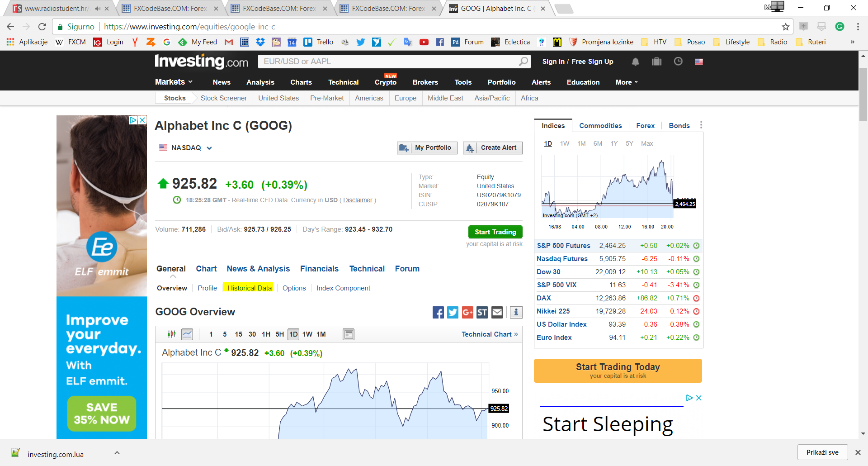
Task: Click the Create Alert button
Action: coord(493,148)
